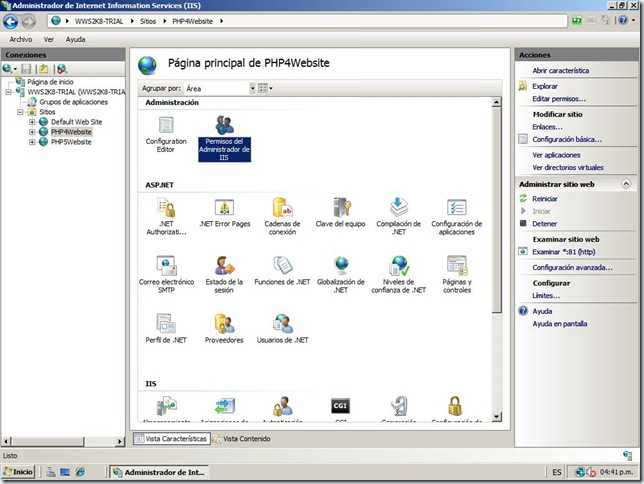Open Estado de la sesión feature
644x484 pixels.
click(224, 274)
